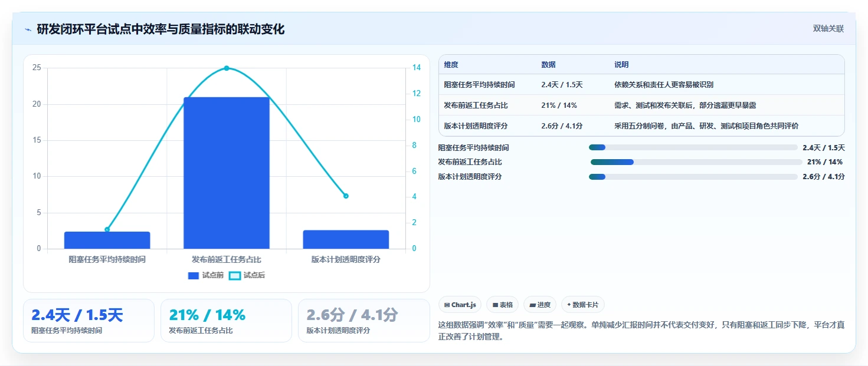The width and height of the screenshot is (868, 366).
Task: Click the 发布前返工任务占比 progress bar
Action: 696,162
